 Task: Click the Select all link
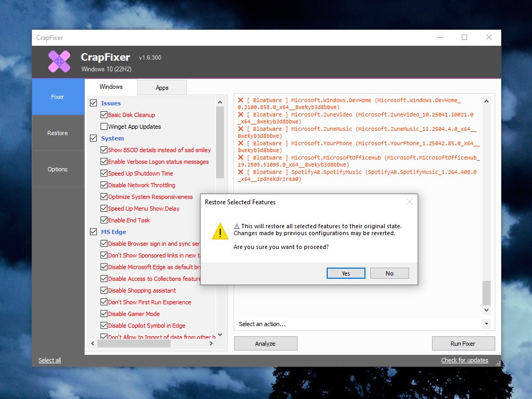tap(49, 360)
